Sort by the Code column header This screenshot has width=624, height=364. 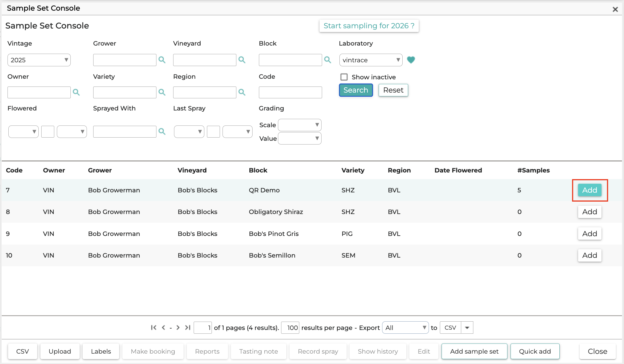[14, 170]
